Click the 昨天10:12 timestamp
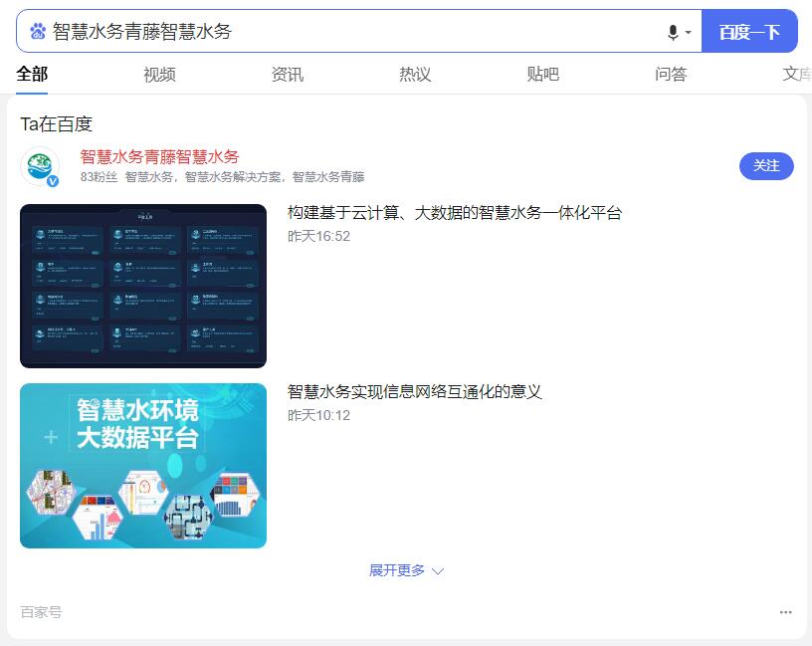The image size is (812, 646). click(319, 415)
